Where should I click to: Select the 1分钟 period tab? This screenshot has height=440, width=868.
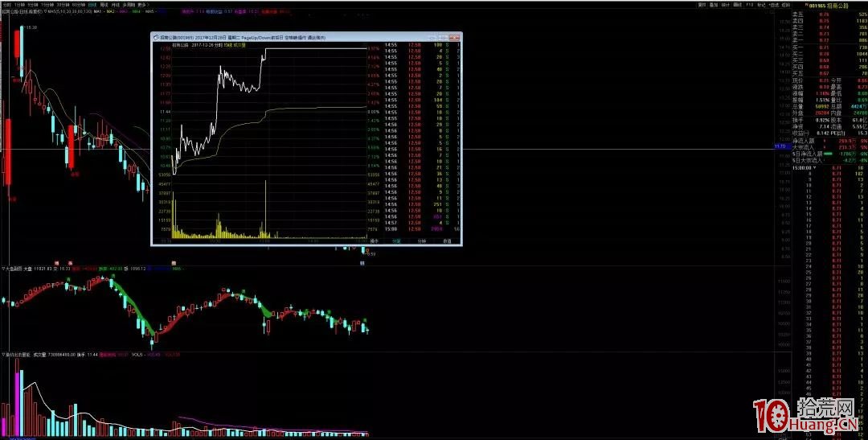[19, 5]
